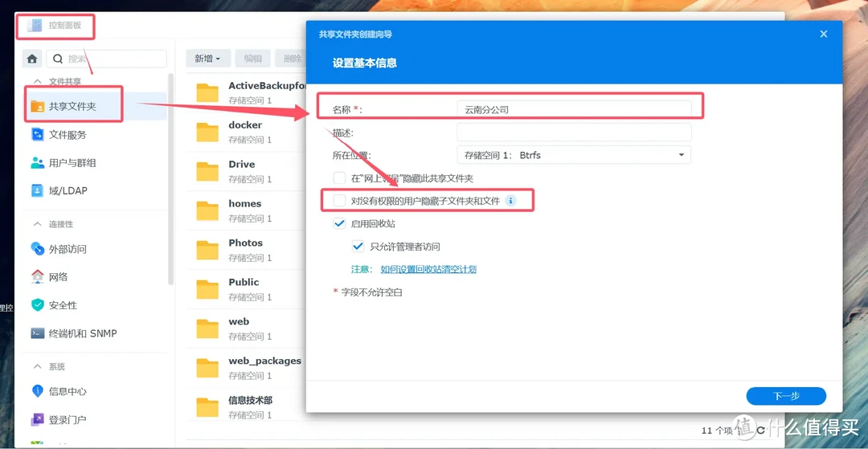
Task: Select the Public folder name text
Action: (244, 282)
